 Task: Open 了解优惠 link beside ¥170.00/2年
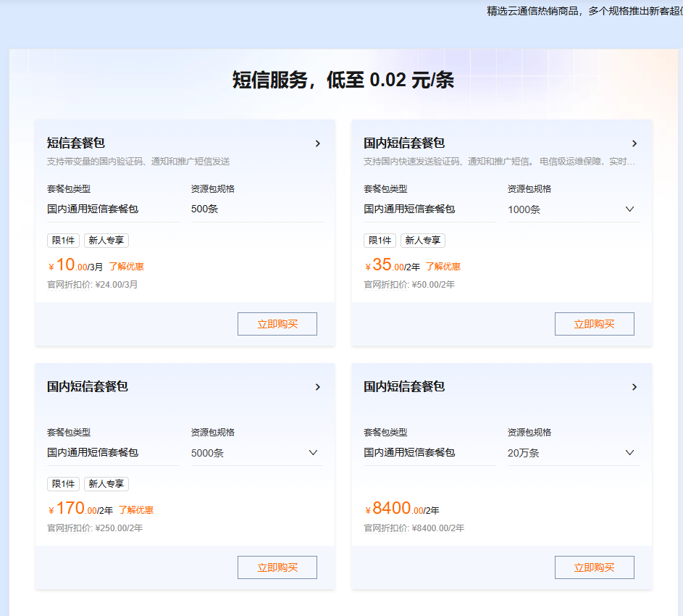[x=136, y=510]
